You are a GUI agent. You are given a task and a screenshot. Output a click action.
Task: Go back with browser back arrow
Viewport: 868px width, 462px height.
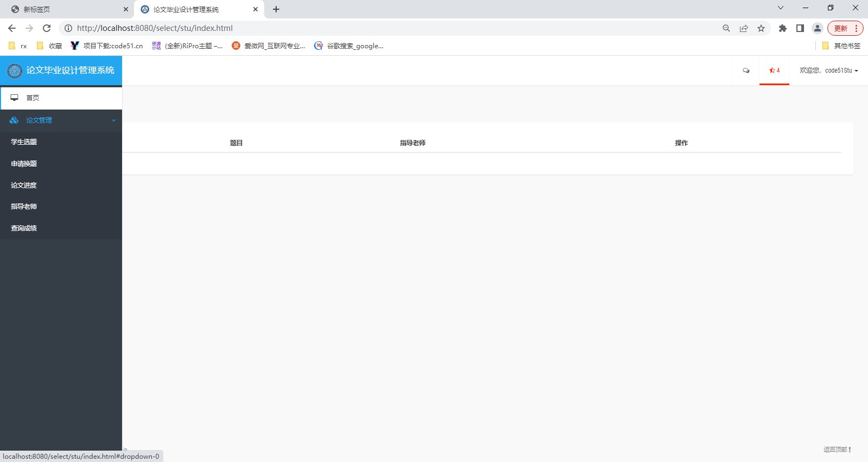(12, 28)
